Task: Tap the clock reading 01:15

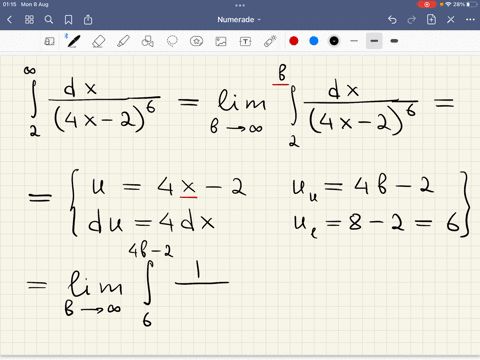Action: [x=9, y=4]
